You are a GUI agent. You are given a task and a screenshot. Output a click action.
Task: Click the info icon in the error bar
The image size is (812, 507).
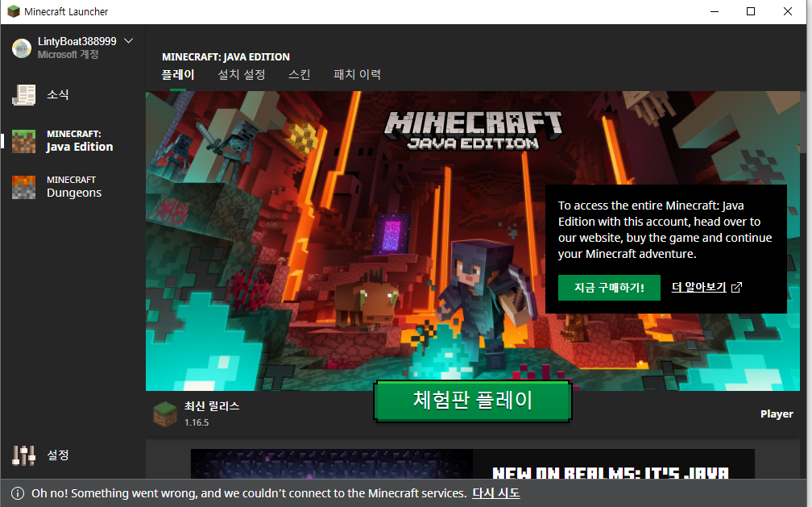click(18, 493)
